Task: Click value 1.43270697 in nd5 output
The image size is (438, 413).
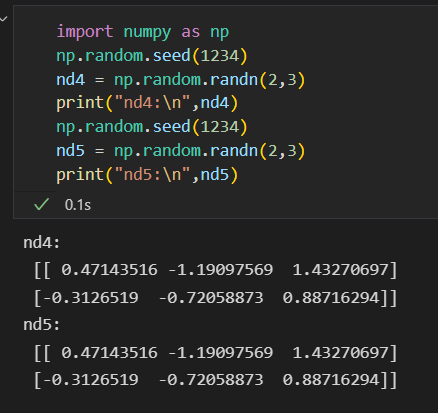Action: pos(340,353)
